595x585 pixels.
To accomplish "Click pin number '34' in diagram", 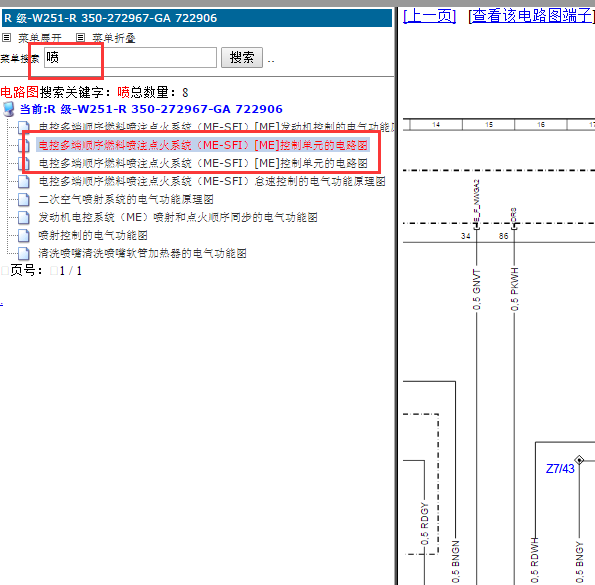I will tap(466, 236).
